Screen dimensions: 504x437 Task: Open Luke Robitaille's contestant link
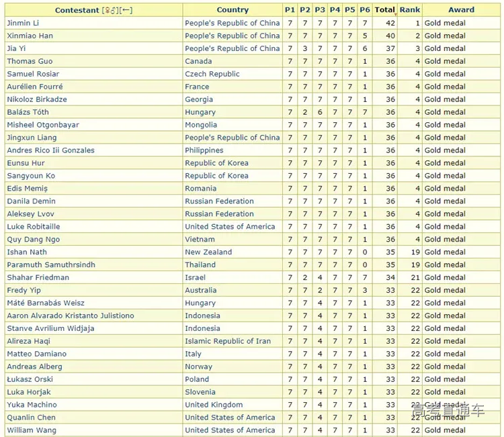tap(33, 227)
